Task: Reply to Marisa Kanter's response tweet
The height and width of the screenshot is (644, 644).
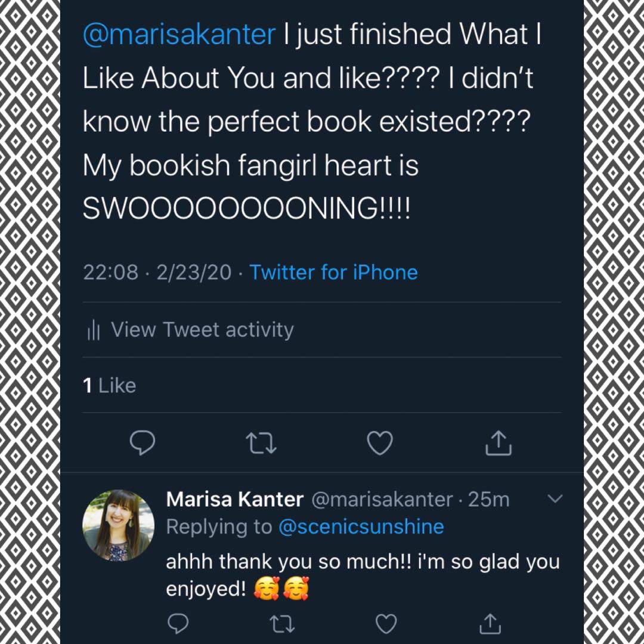Action: click(177, 624)
